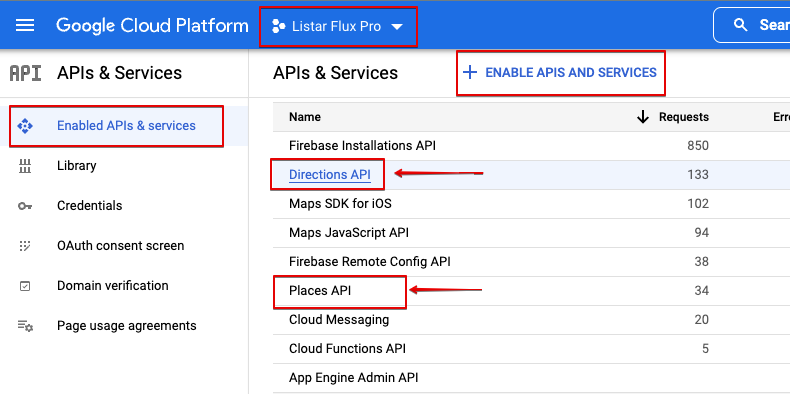Viewport: 790px width, 394px height.
Task: Click the 5 requests value for Cloud Functions
Action: [x=705, y=348]
